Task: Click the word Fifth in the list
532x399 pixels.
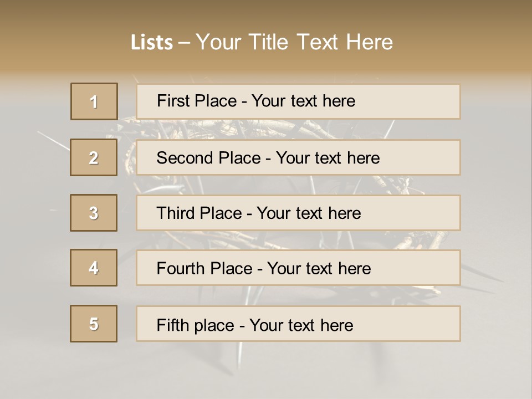Action: (x=174, y=325)
